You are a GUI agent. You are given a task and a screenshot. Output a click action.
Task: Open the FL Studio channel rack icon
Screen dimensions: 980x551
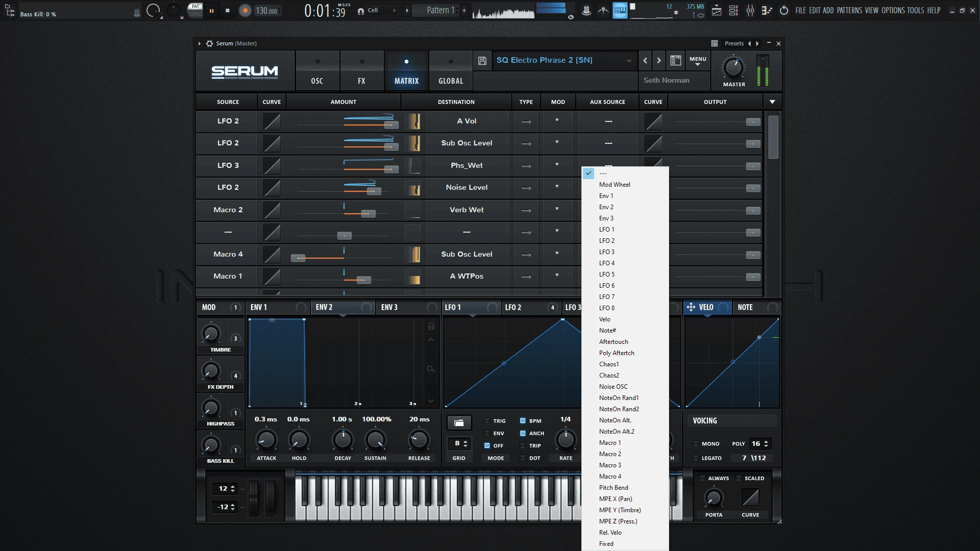click(733, 10)
